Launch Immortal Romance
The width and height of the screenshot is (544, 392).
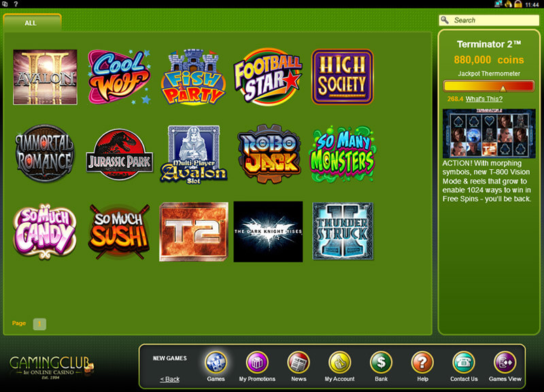[x=45, y=153]
